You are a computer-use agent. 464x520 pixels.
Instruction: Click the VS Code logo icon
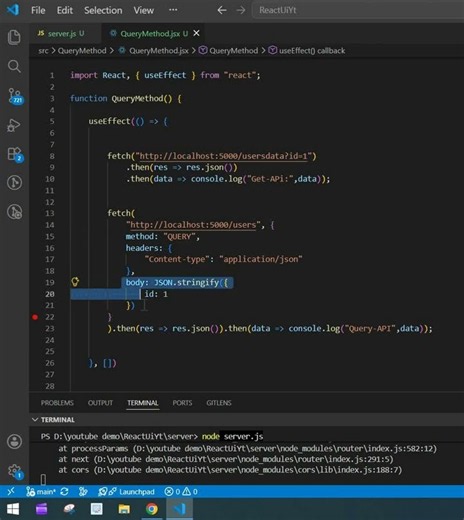click(x=13, y=10)
